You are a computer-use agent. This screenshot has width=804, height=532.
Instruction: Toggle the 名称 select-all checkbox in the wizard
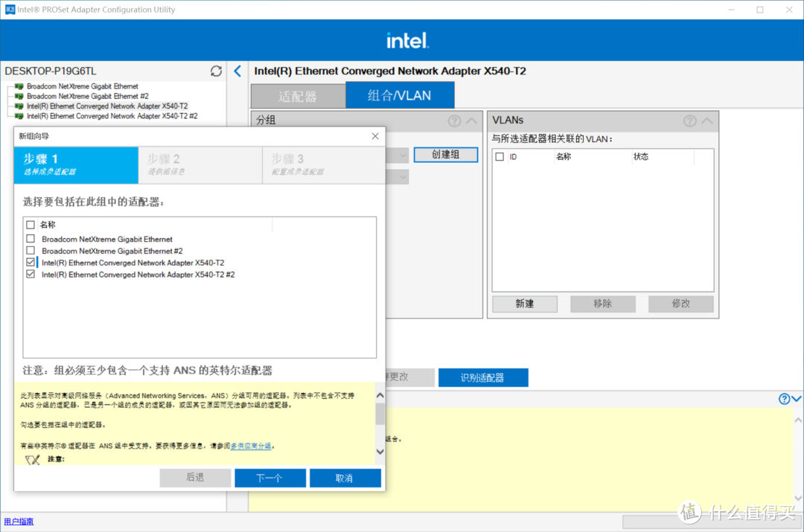tap(30, 224)
